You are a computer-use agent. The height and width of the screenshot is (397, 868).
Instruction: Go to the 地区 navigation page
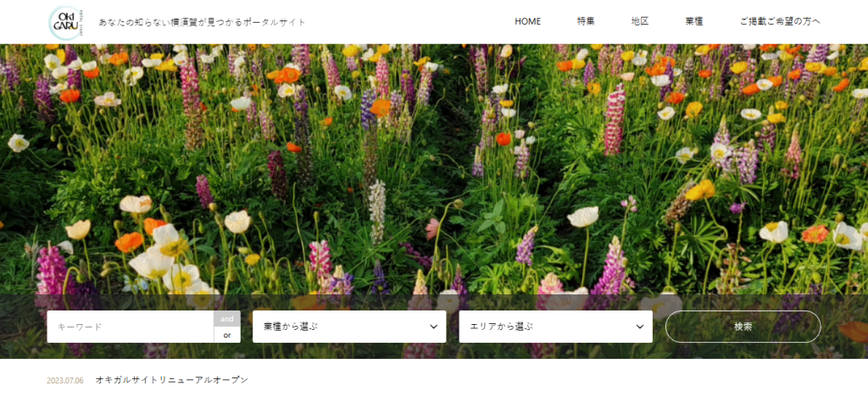click(x=639, y=21)
